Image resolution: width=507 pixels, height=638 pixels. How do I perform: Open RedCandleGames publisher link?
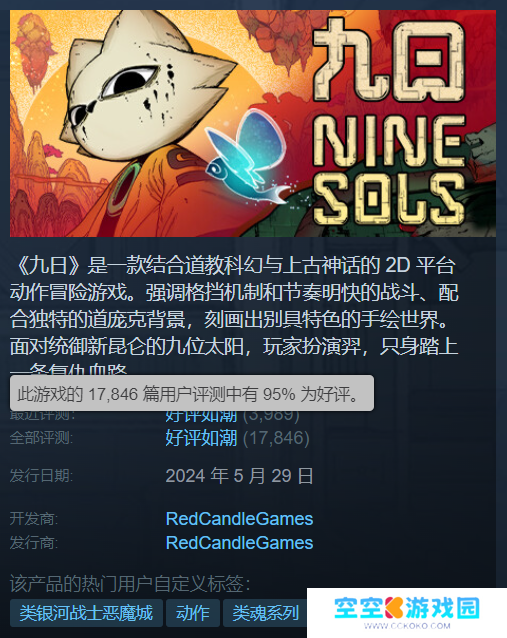pos(239,543)
